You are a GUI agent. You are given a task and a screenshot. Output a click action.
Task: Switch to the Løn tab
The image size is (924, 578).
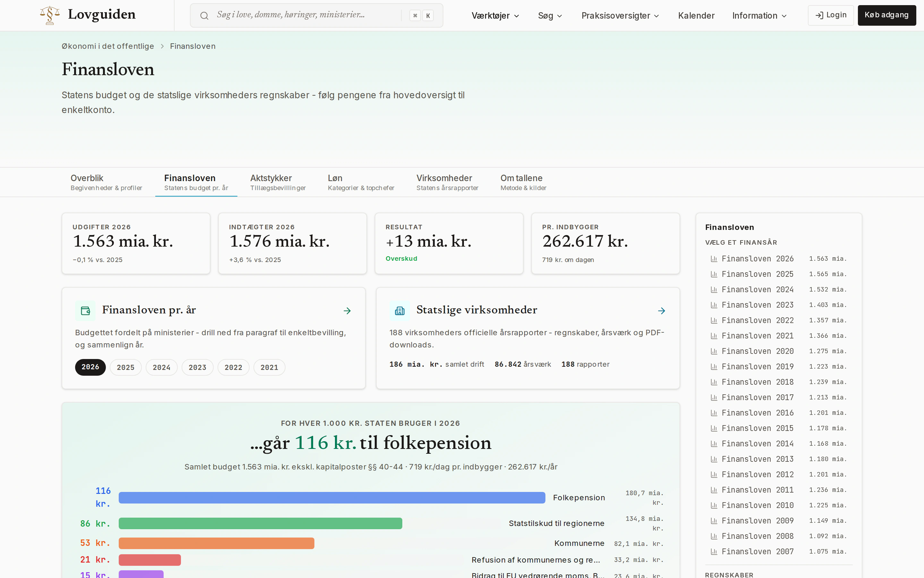coord(361,182)
